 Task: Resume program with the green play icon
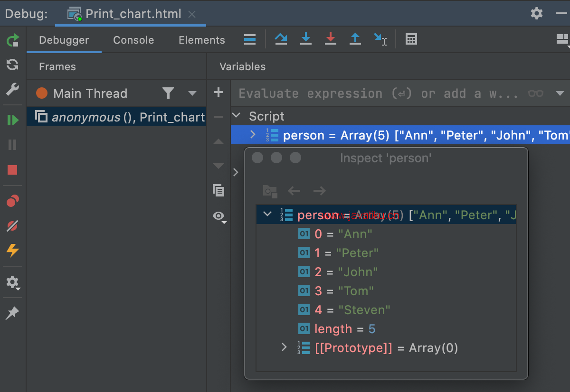pyautogui.click(x=13, y=120)
